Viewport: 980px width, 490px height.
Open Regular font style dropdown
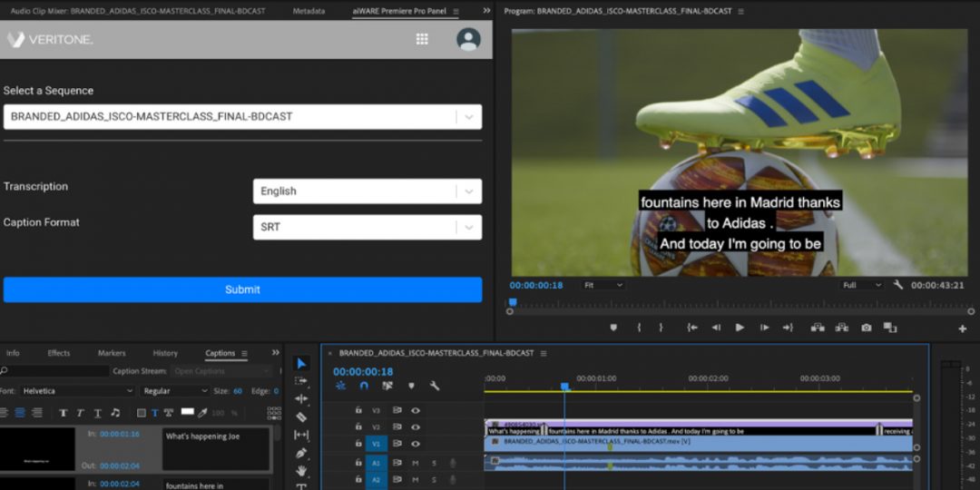tap(175, 391)
